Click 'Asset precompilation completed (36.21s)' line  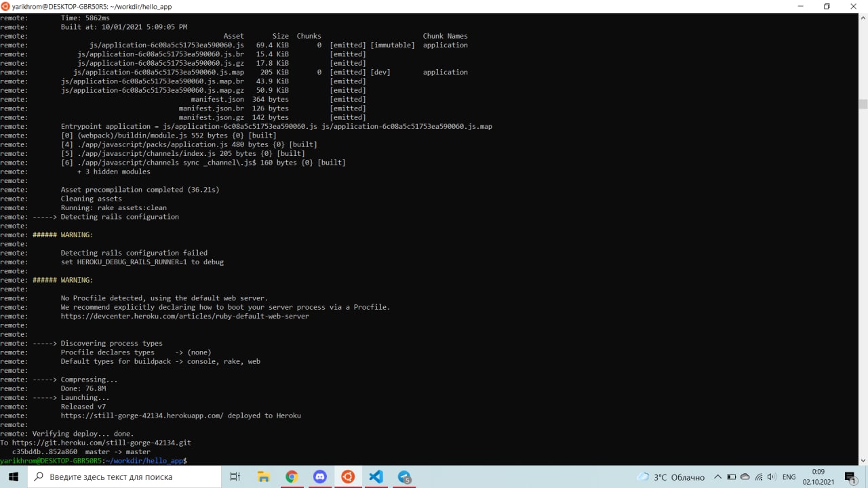pyautogui.click(x=140, y=190)
